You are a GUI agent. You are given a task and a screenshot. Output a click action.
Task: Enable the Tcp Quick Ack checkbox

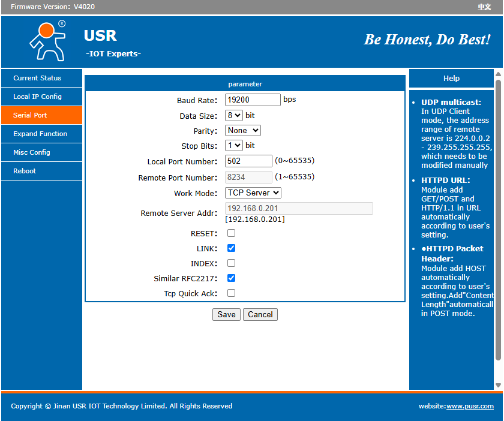click(231, 293)
